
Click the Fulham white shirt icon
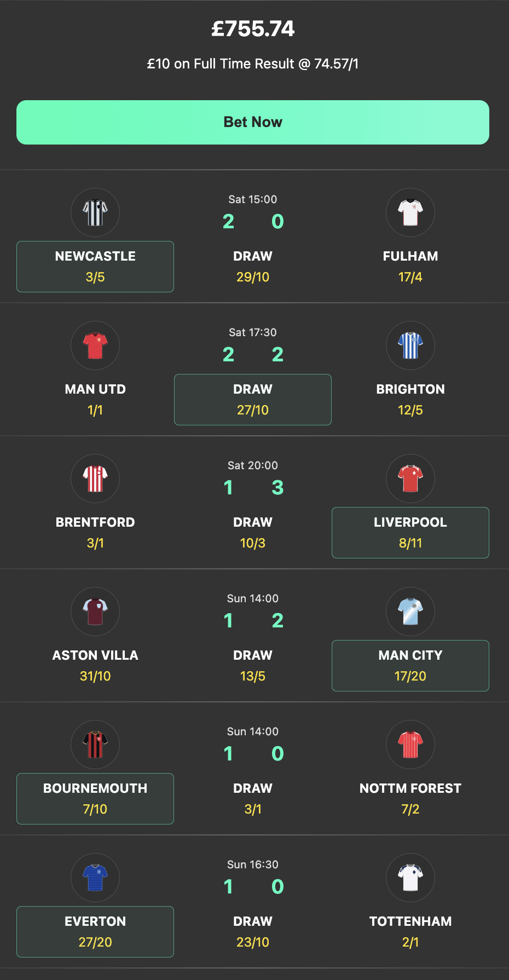[x=410, y=212]
